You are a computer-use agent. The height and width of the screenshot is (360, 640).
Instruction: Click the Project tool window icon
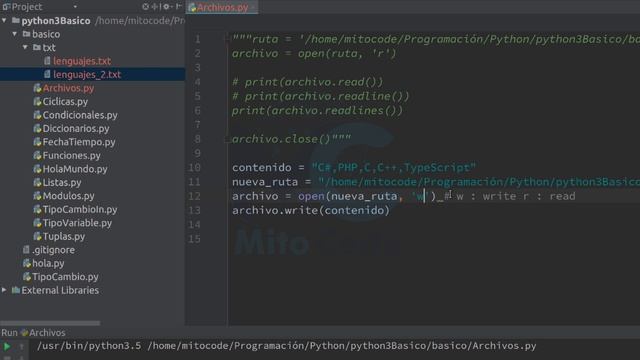6,7
